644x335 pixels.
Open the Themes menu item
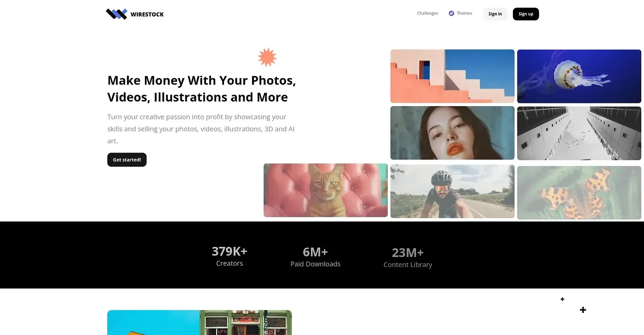point(465,13)
